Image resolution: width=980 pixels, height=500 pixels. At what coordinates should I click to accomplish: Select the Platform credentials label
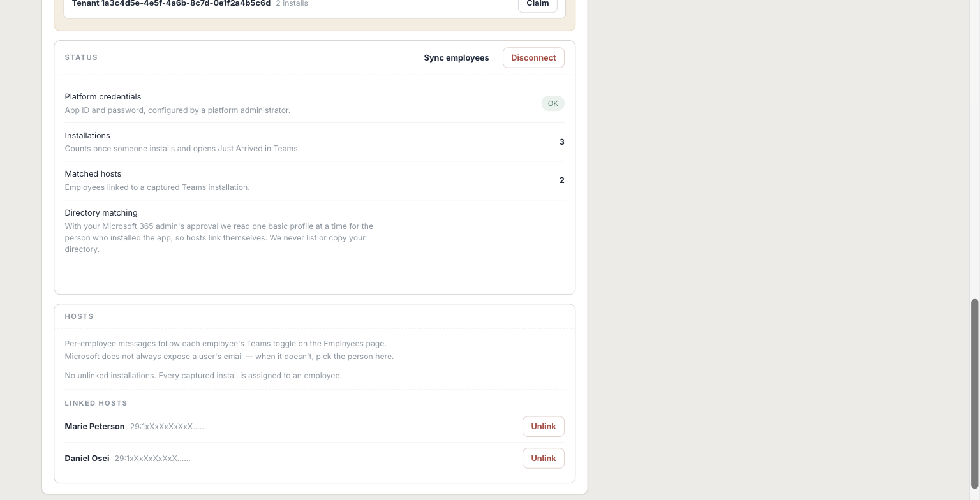pos(103,97)
